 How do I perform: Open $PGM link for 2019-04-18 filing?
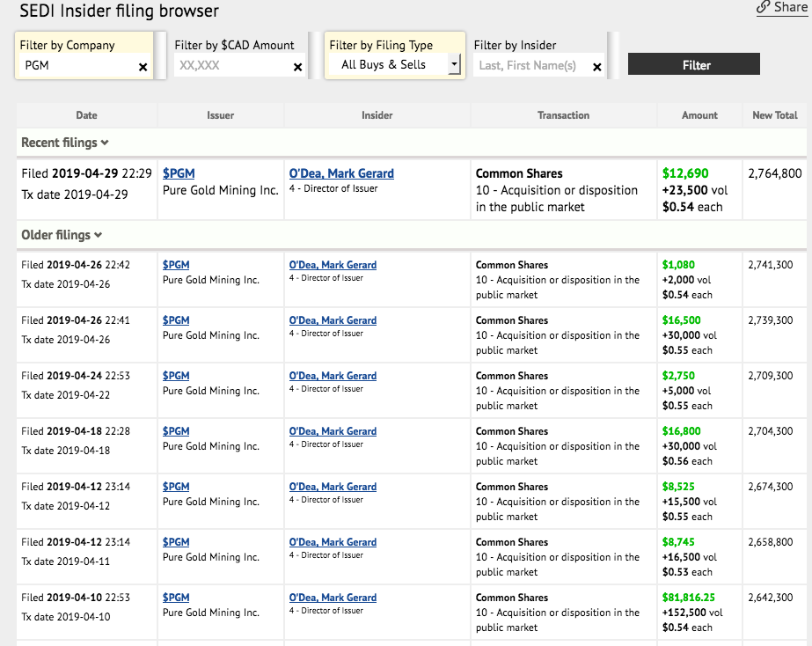click(176, 431)
